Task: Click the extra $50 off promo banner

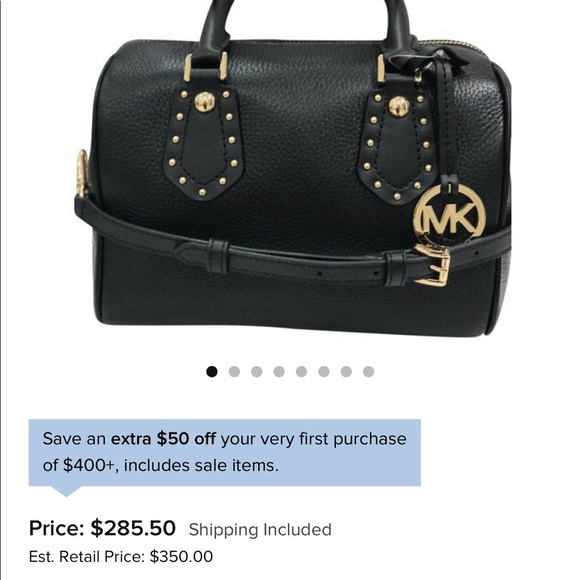Action: coord(225,452)
